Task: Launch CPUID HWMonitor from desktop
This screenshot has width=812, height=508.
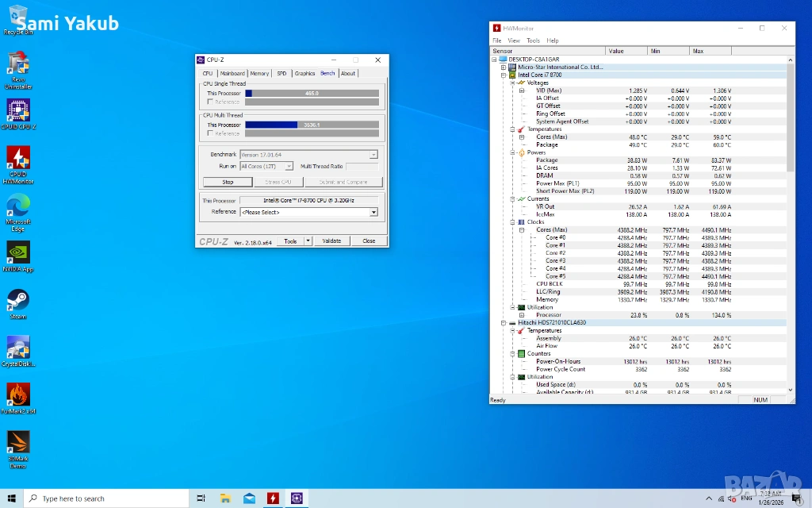Action: point(17,158)
